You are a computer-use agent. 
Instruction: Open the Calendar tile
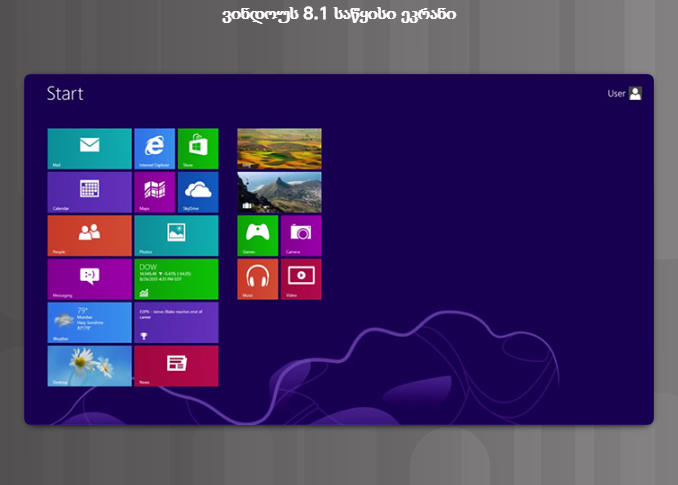tap(89, 192)
